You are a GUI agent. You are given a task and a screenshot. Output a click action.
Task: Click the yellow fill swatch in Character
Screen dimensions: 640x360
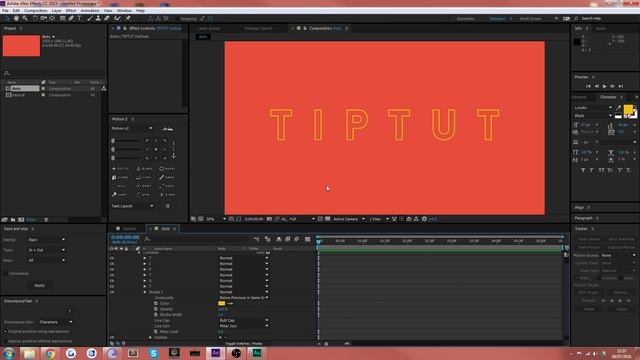tap(628, 109)
